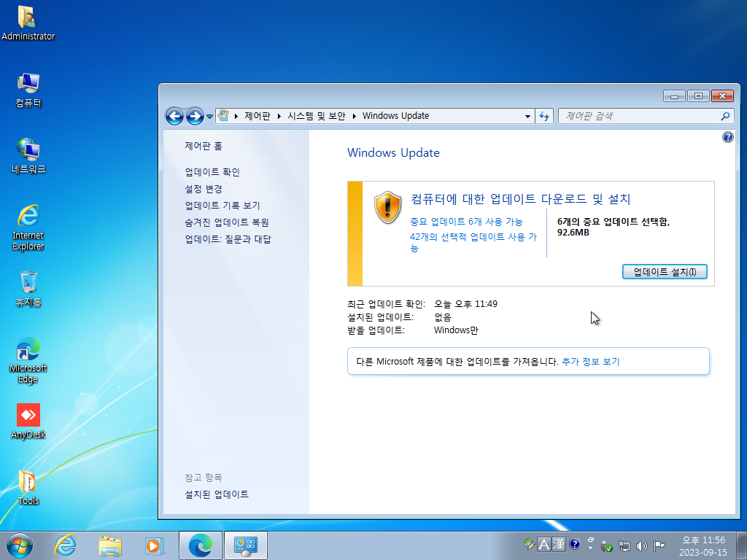Click the network connection tray icon
747x560 pixels.
click(x=624, y=546)
